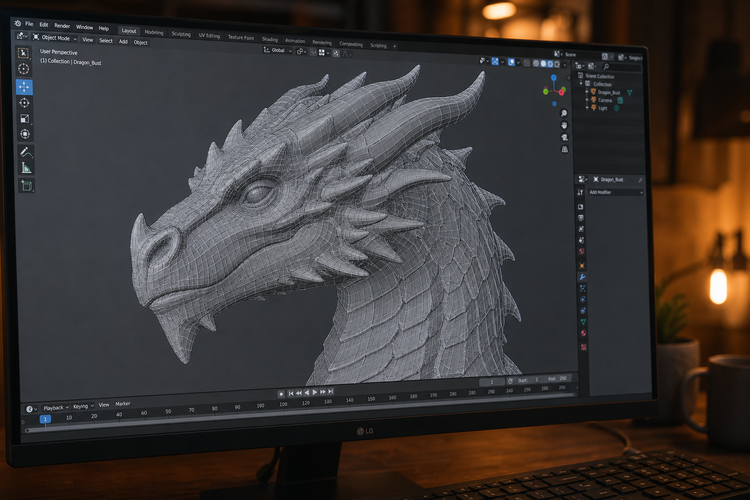Open the Object Mode dropdown

pyautogui.click(x=54, y=37)
